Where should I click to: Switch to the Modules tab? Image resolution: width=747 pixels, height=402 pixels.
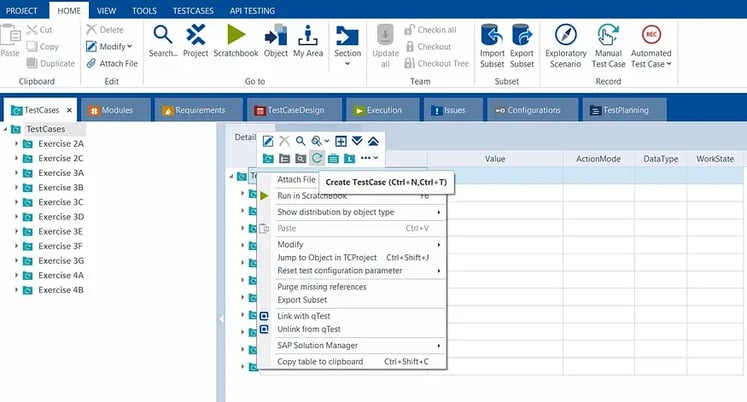pos(116,110)
